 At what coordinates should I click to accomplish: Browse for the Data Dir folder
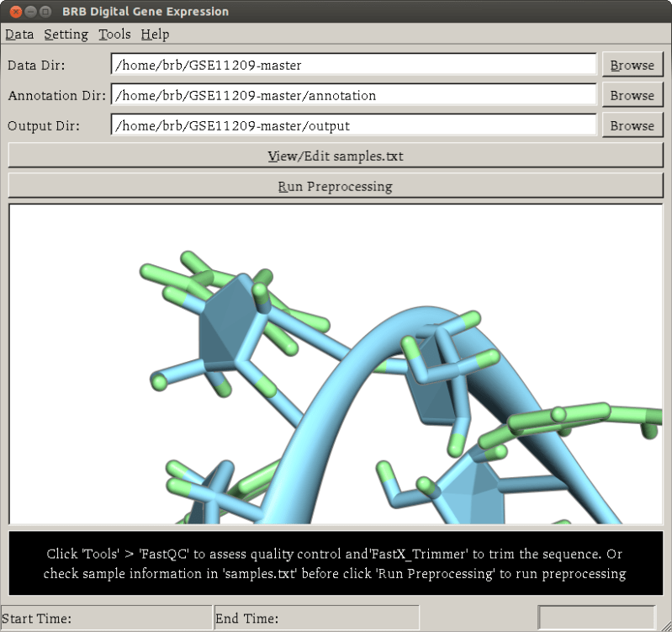tap(632, 65)
